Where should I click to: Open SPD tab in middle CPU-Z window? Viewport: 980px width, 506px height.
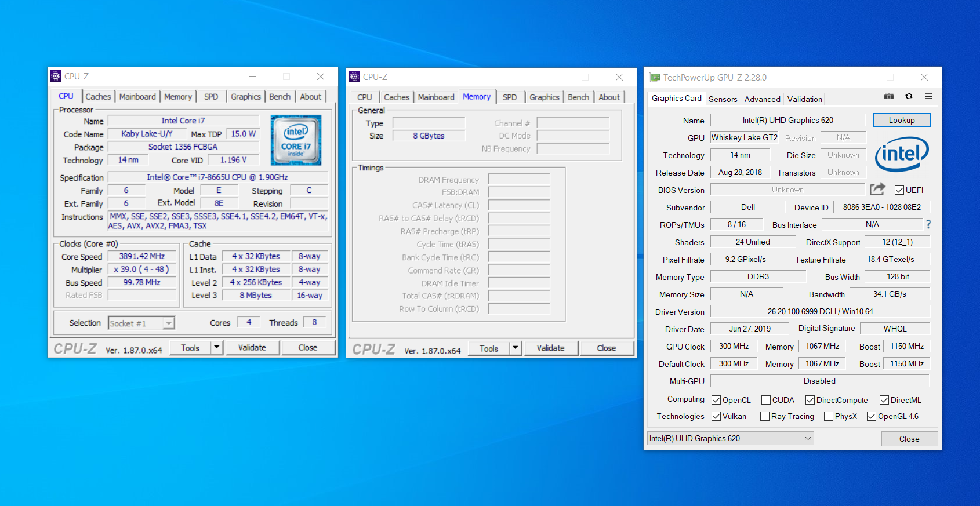[510, 97]
